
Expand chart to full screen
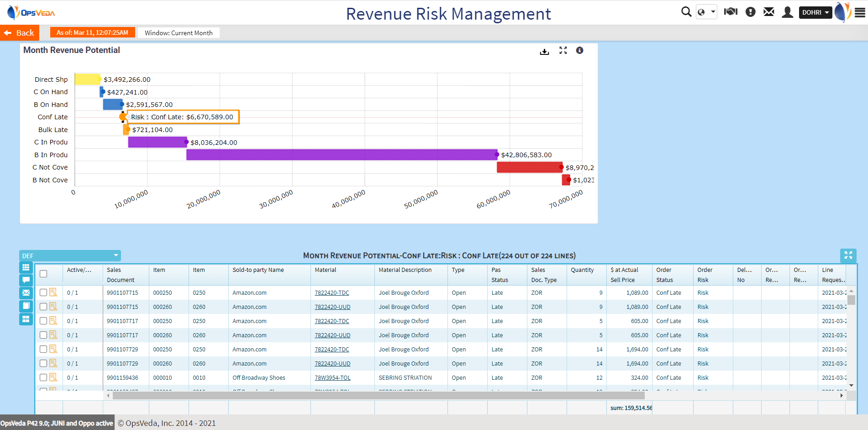point(563,51)
